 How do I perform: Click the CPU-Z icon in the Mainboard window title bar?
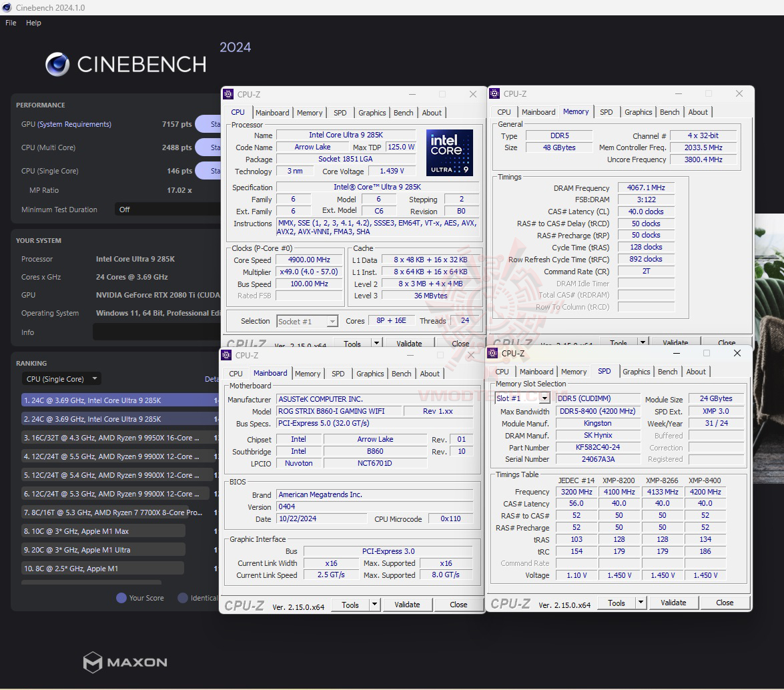(227, 356)
